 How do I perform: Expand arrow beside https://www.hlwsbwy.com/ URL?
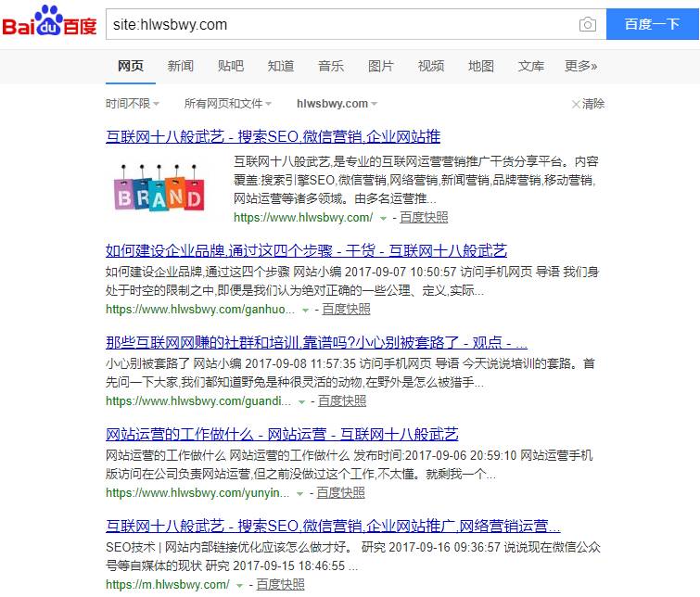point(383,219)
